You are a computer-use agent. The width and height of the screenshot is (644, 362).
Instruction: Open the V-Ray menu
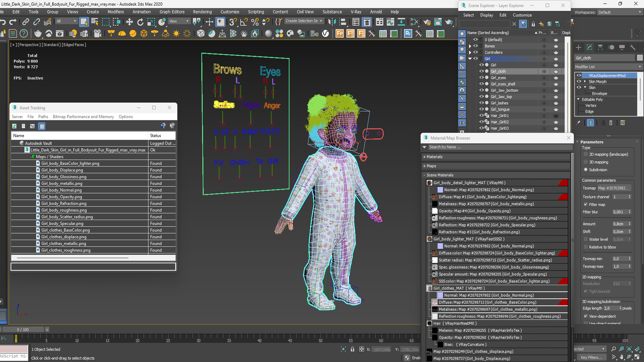pos(356,12)
